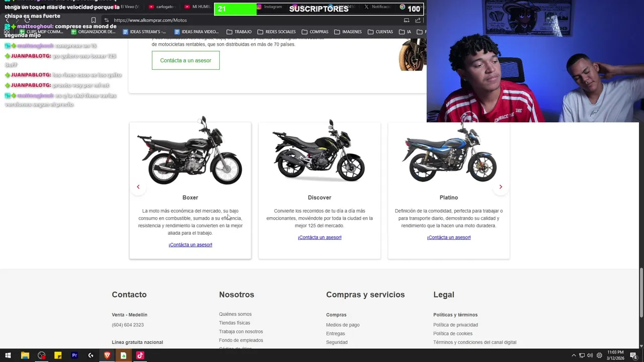Open Sticky Notes taskbar icon
644x362 pixels.
[58, 355]
